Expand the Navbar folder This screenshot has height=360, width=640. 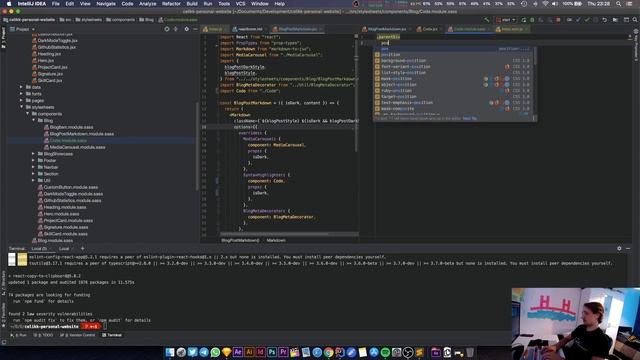click(33, 167)
